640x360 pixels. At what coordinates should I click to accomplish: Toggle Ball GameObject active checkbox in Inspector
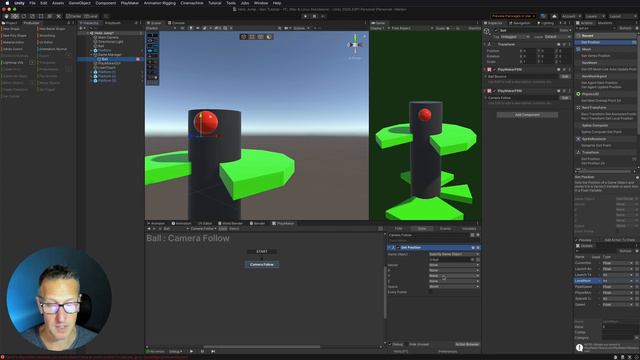point(496,30)
